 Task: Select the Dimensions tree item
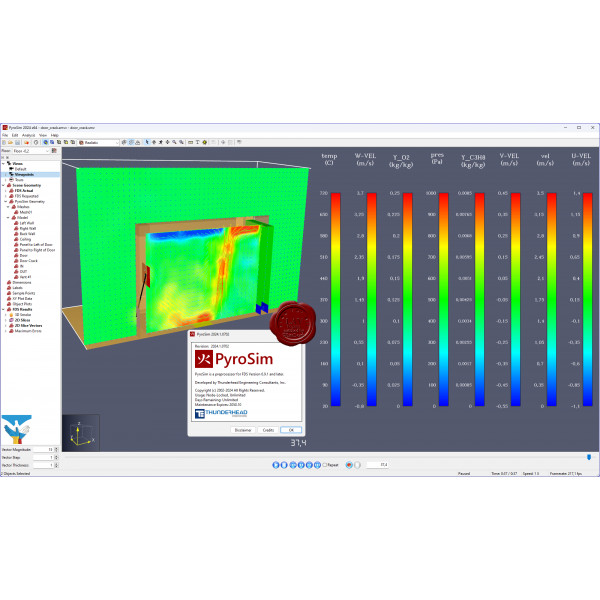point(22,282)
